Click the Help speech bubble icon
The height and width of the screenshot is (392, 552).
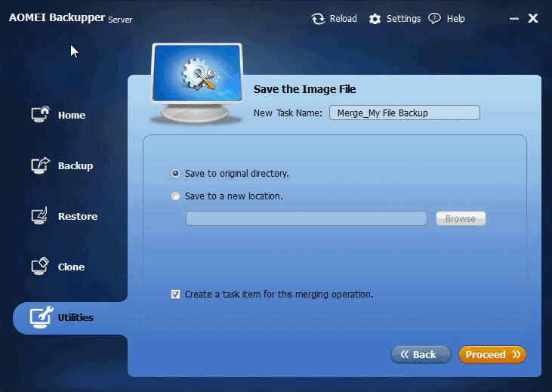pyautogui.click(x=434, y=18)
